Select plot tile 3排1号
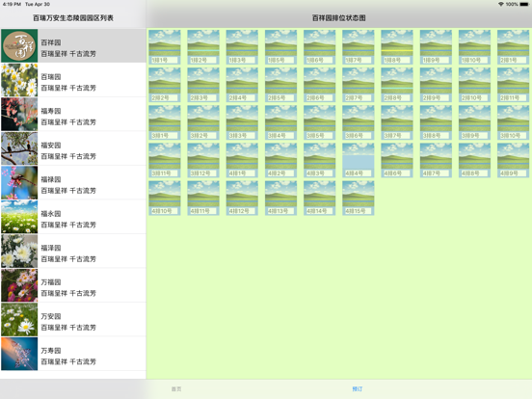This screenshot has width=532, height=399. coord(165,122)
